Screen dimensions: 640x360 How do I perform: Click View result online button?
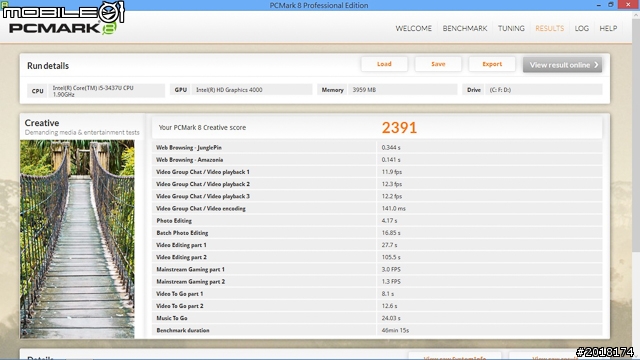coord(562,65)
